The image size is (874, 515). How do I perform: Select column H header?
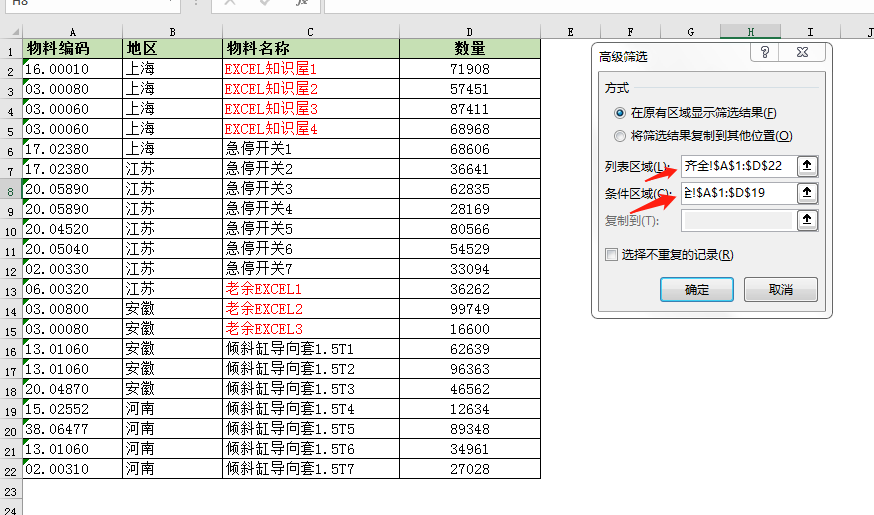click(751, 32)
